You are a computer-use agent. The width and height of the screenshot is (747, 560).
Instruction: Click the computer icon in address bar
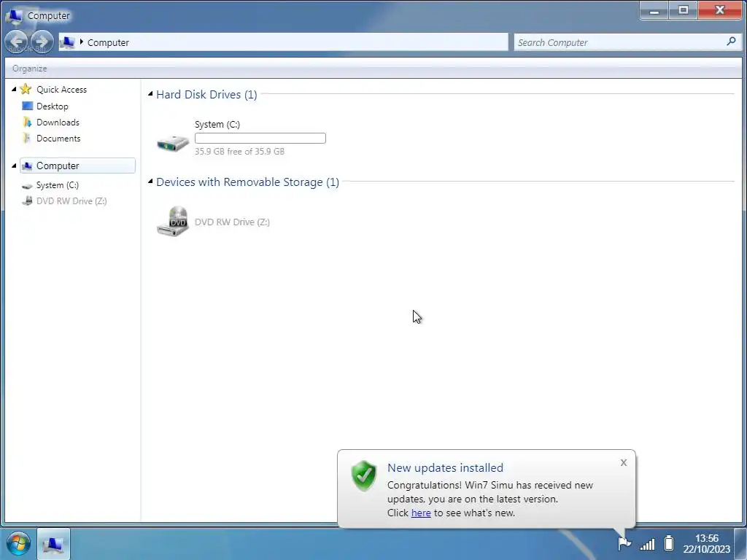click(68, 42)
